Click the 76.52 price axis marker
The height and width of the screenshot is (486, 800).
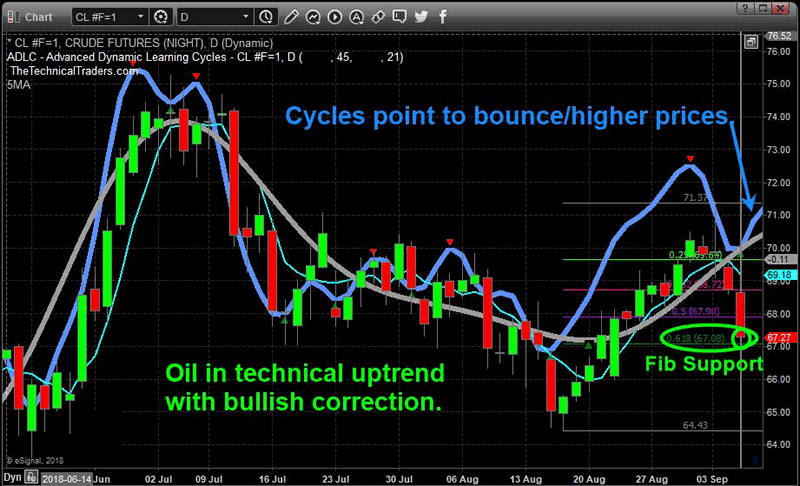(x=779, y=36)
